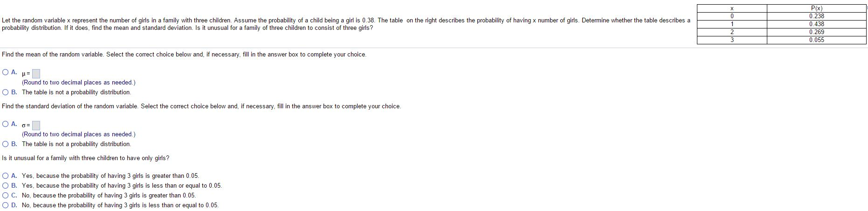
Task: Click the table cell showing 0.438
Action: click(816, 24)
